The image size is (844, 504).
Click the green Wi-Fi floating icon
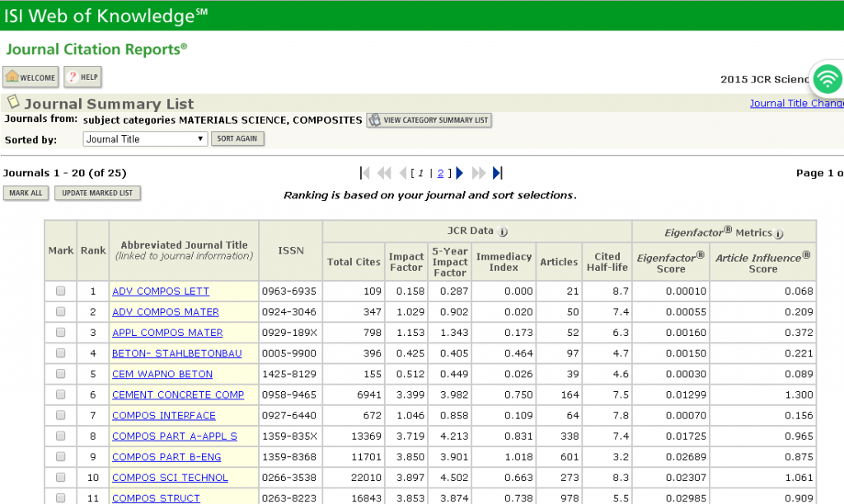coord(827,79)
